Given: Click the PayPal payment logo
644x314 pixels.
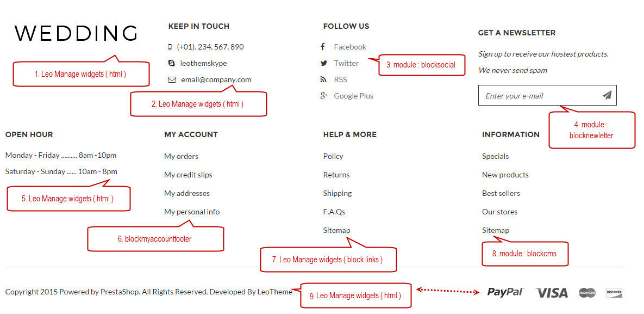Looking at the screenshot, I should click(505, 292).
